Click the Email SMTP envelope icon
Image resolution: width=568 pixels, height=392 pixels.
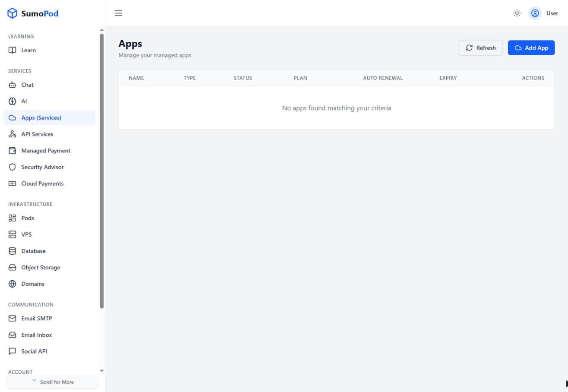point(13,318)
